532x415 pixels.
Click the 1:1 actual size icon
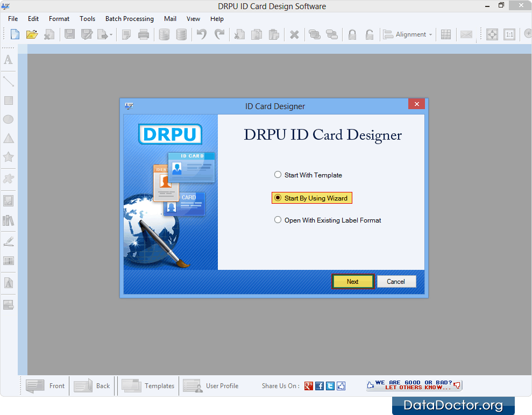point(509,34)
